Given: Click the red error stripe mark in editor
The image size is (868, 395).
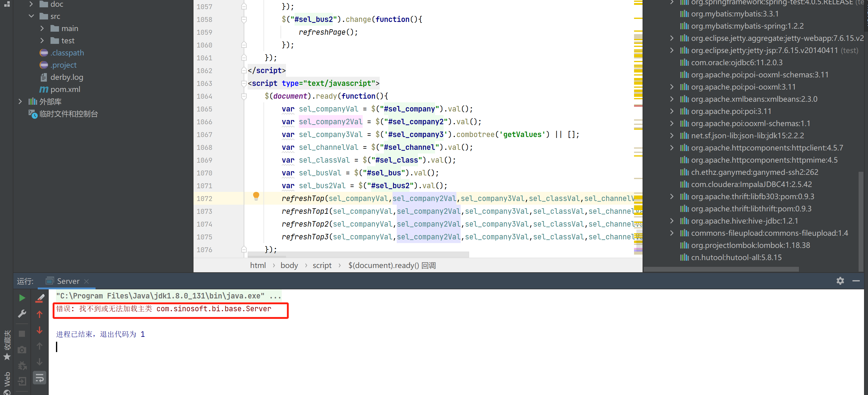Looking at the screenshot, I should pyautogui.click(x=638, y=106).
